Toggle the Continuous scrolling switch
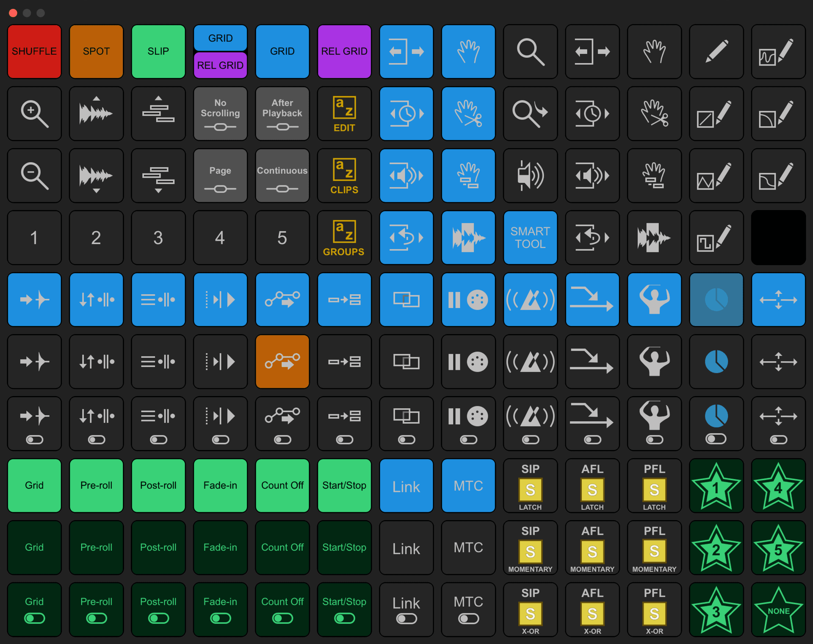 click(x=282, y=176)
